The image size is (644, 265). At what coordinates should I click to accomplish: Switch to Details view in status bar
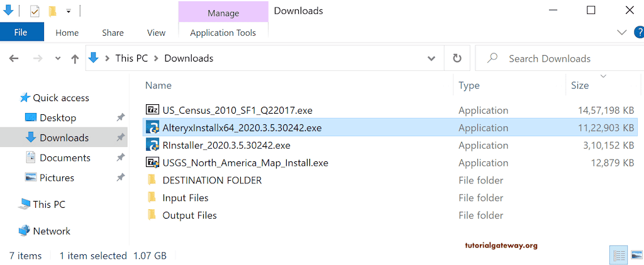(619, 255)
